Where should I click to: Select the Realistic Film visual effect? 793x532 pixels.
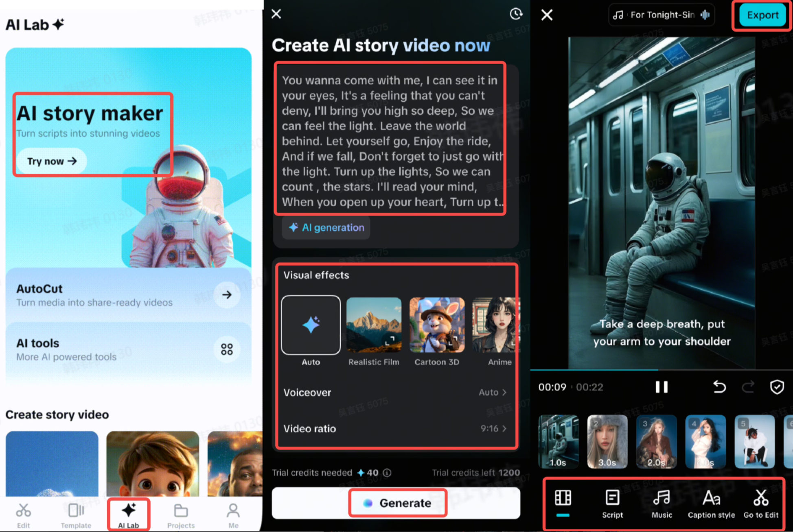(x=373, y=325)
